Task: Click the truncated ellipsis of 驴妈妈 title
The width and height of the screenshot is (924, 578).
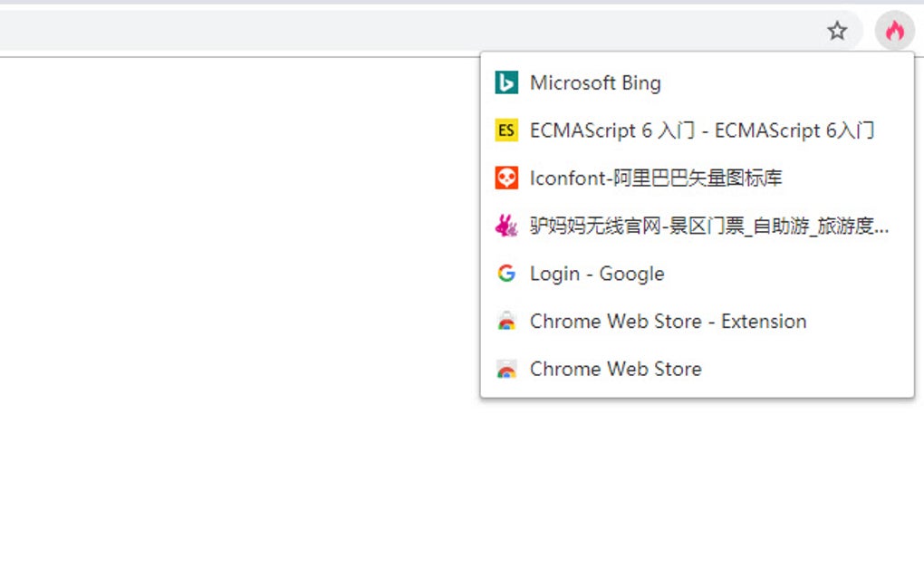Action: coord(883,228)
